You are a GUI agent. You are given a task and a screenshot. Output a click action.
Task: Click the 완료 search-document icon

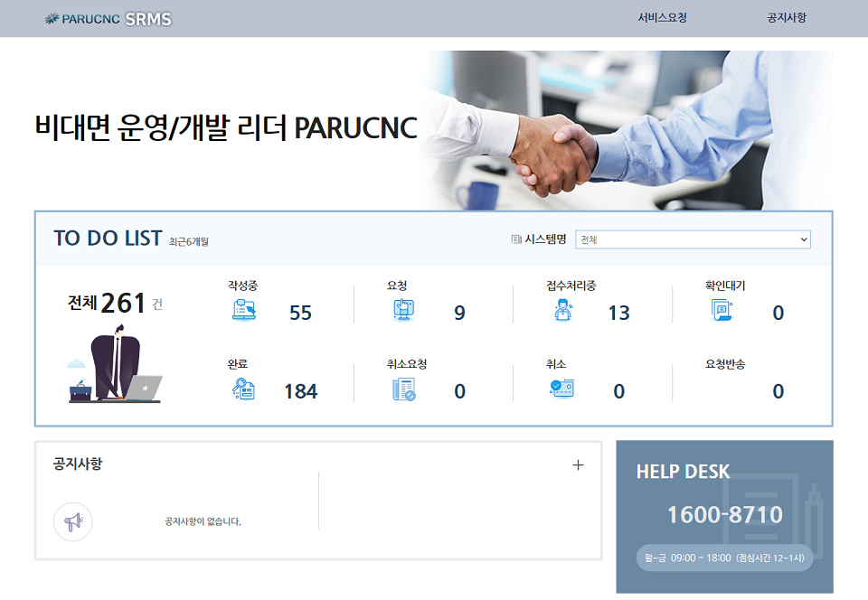[243, 389]
